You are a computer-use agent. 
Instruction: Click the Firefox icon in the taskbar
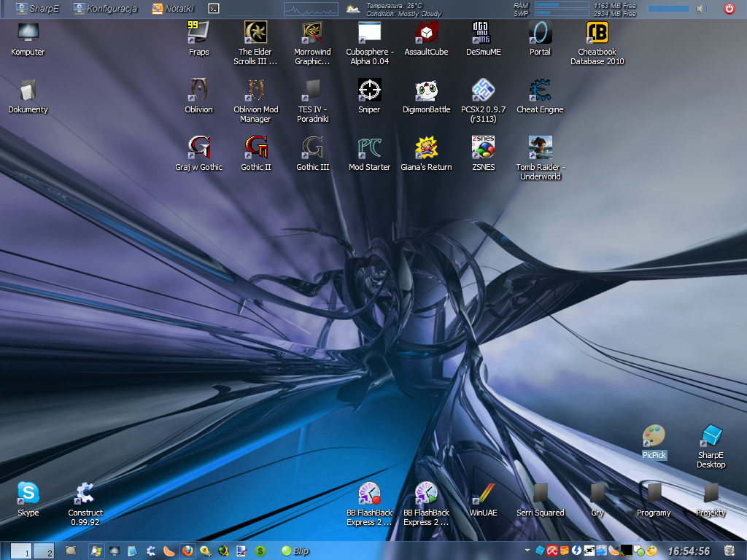(x=187, y=551)
